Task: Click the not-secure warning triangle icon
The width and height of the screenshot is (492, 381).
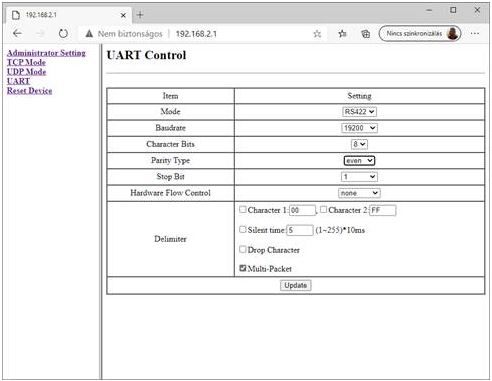Action: click(89, 33)
